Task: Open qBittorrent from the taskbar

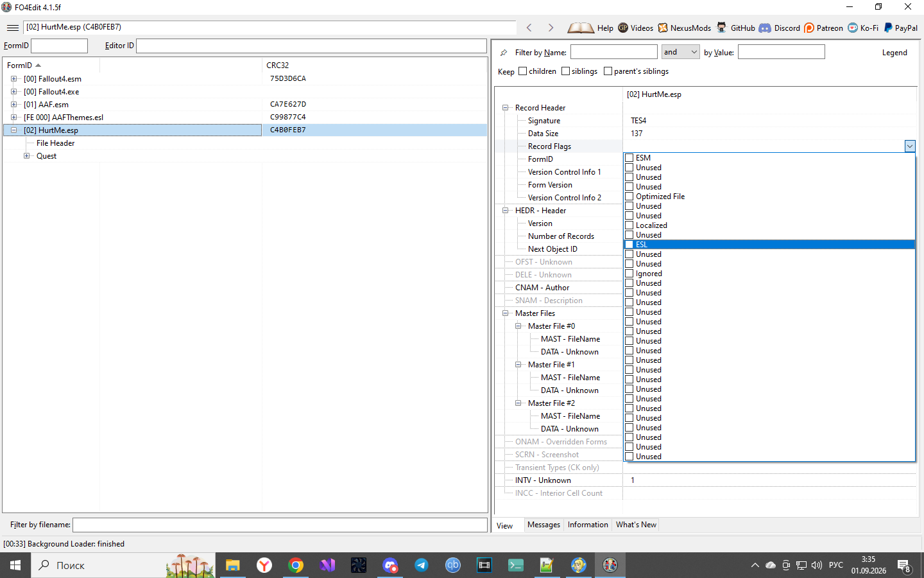Action: point(453,565)
